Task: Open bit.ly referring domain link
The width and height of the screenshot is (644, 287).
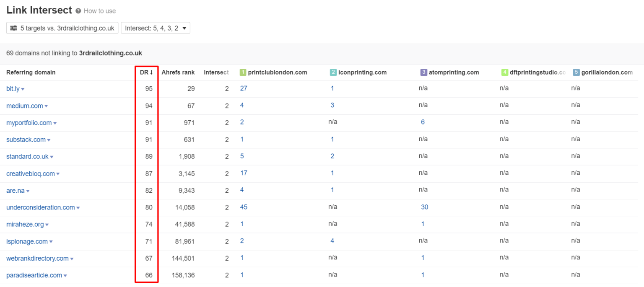Action: click(x=13, y=89)
